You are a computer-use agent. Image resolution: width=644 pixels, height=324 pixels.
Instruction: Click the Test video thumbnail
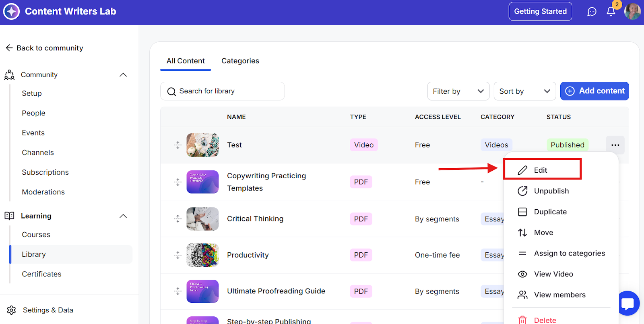click(202, 145)
